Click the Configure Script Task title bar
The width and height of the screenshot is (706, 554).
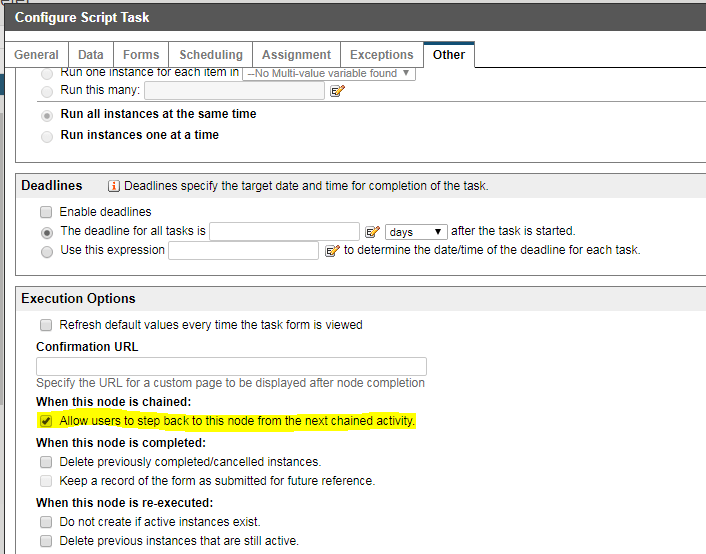[355, 17]
